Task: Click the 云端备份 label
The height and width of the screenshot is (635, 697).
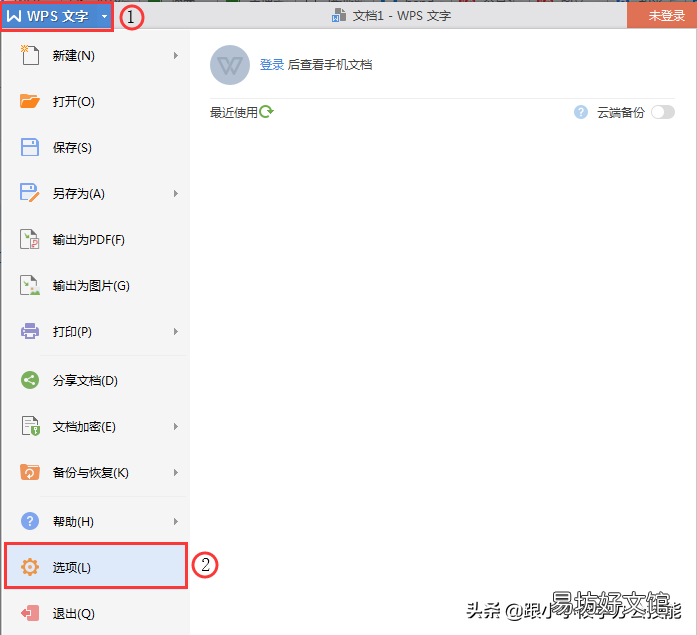Action: (x=621, y=112)
